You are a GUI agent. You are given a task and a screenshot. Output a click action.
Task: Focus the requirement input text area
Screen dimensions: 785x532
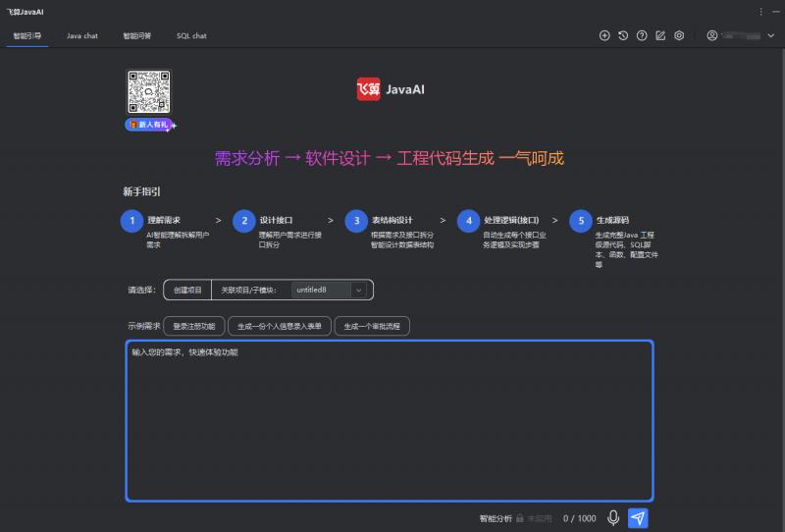tap(390, 422)
